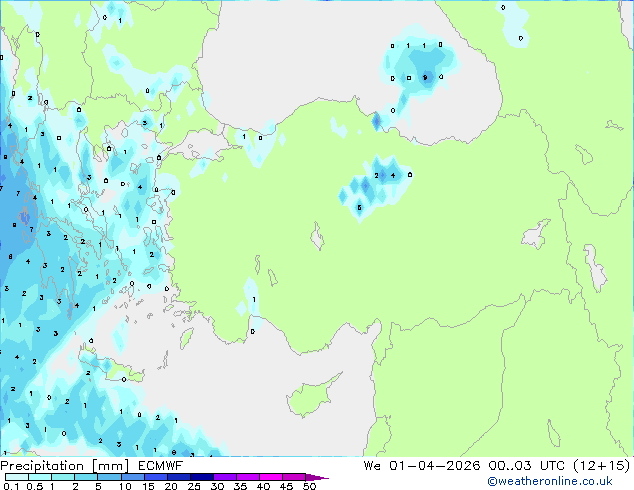Pick the legend color between 1 and 2
Image resolution: width=634 pixels, height=490 pixels.
(x=63, y=477)
